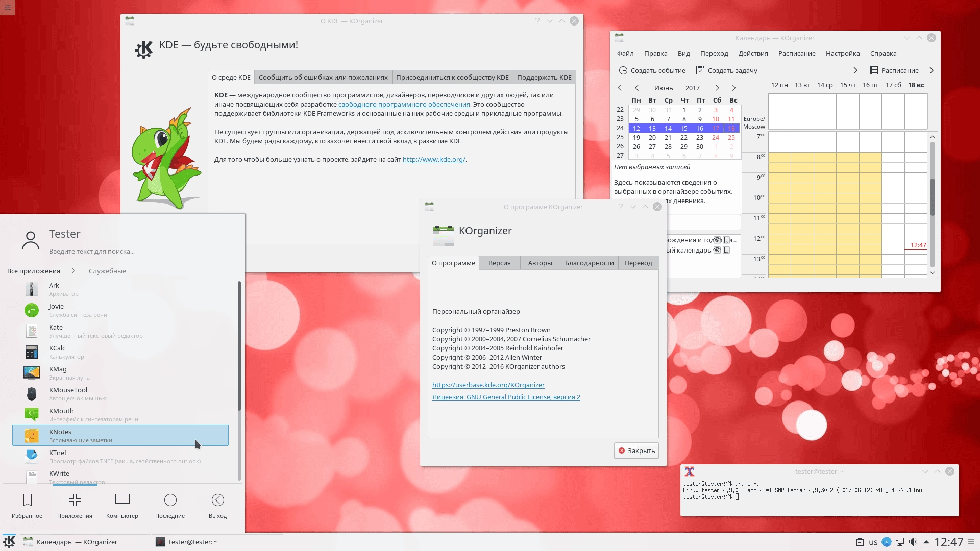Open the Переход menu
Screen dimensions: 980x551
[x=714, y=53]
